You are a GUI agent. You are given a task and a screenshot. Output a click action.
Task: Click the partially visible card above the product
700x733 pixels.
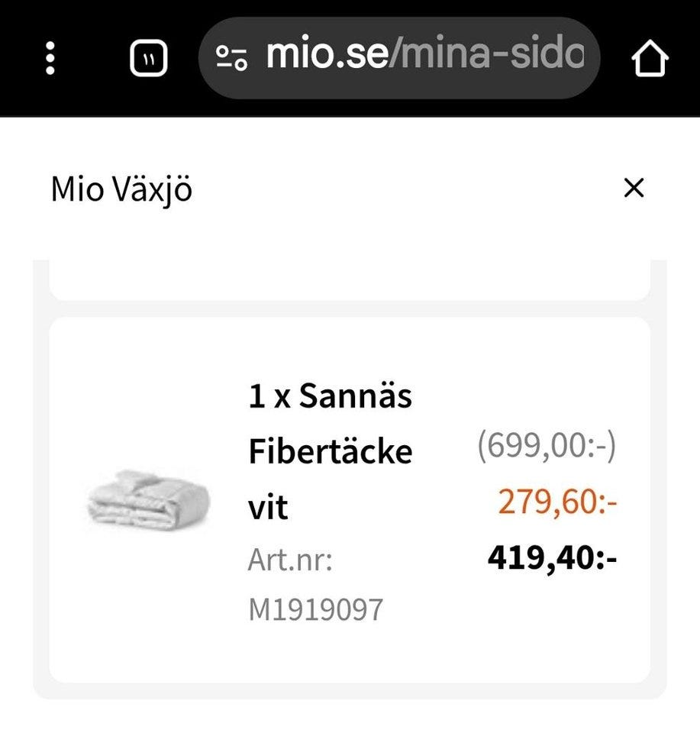[x=350, y=283]
